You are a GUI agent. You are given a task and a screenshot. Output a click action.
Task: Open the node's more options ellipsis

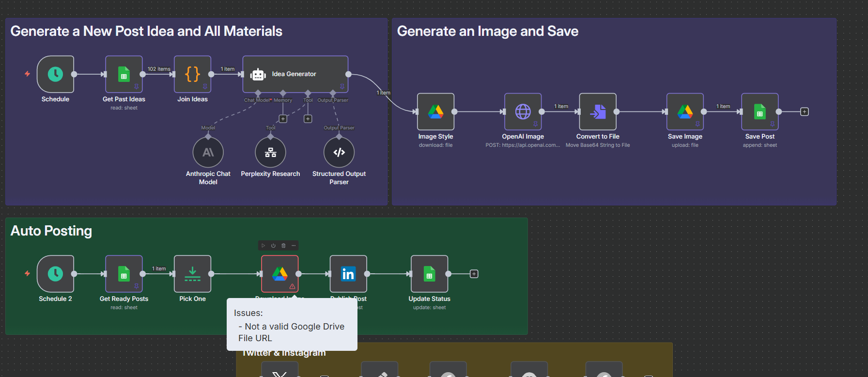pyautogui.click(x=294, y=246)
